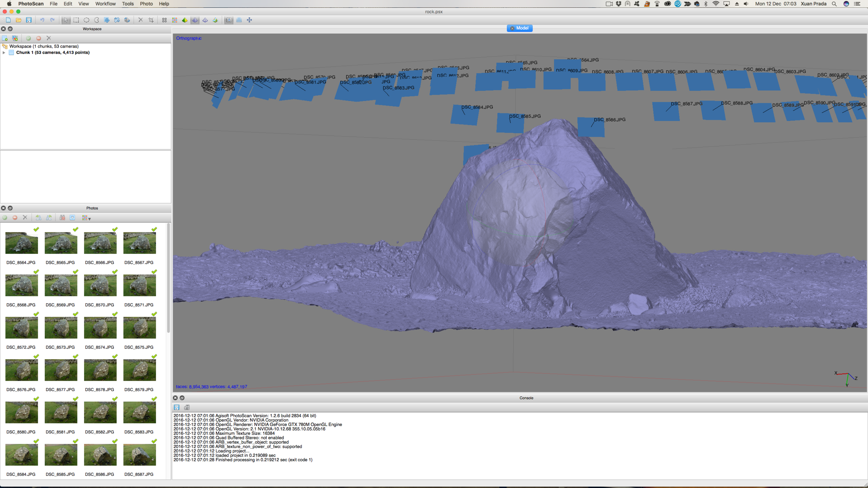
Task: Show the dense cloud view
Action: 175,20
